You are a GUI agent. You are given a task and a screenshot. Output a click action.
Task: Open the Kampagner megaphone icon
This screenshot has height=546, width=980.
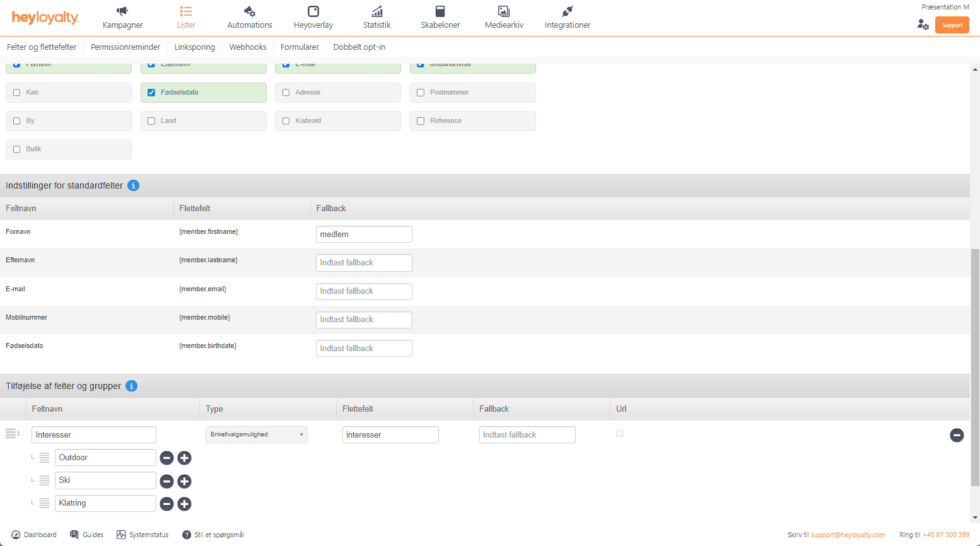[x=122, y=11]
